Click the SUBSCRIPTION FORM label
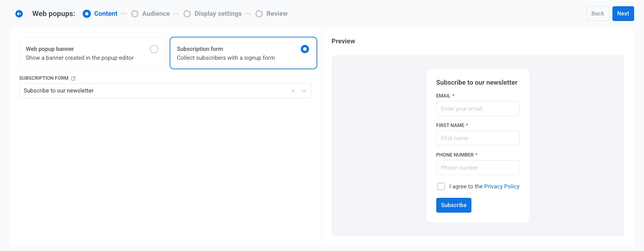 (x=44, y=78)
